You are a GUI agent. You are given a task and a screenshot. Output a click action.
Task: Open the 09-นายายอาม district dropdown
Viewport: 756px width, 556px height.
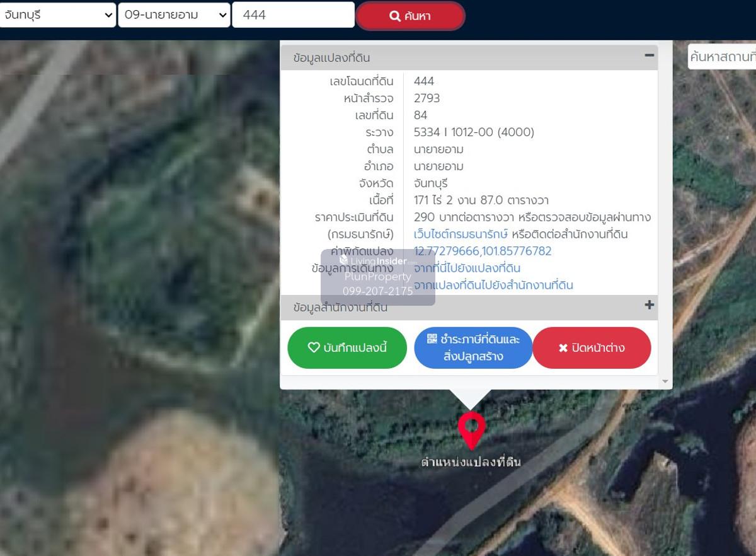click(175, 15)
